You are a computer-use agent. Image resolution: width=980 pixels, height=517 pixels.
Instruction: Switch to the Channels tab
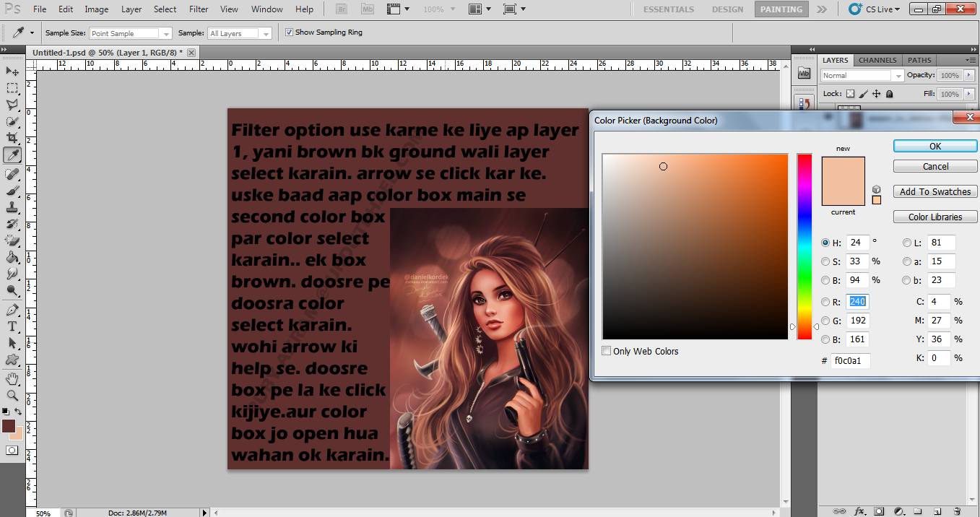(x=877, y=60)
